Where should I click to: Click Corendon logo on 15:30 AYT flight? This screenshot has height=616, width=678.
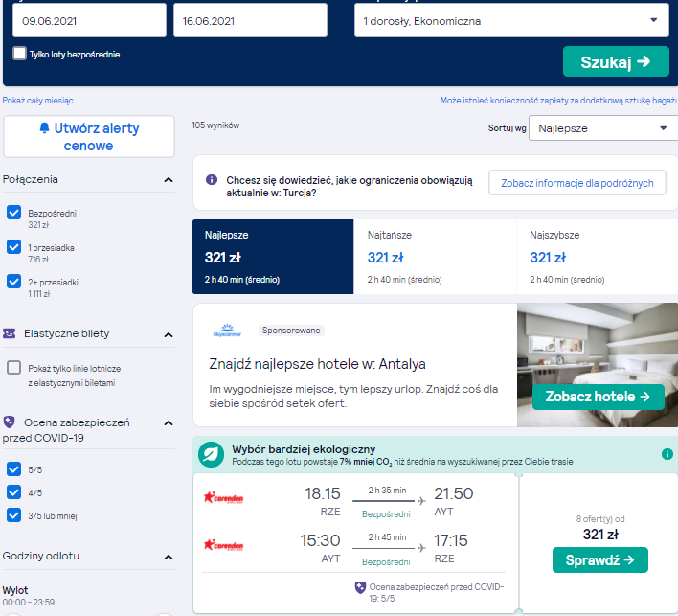click(223, 545)
